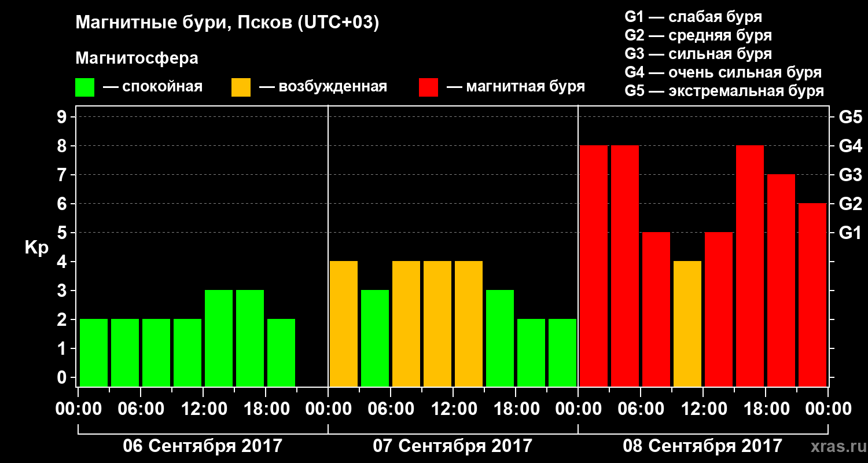Click the green Kp 3 bar at 15:00–18:00, 07 Сентября
The image size is (868, 463).
tap(500, 338)
